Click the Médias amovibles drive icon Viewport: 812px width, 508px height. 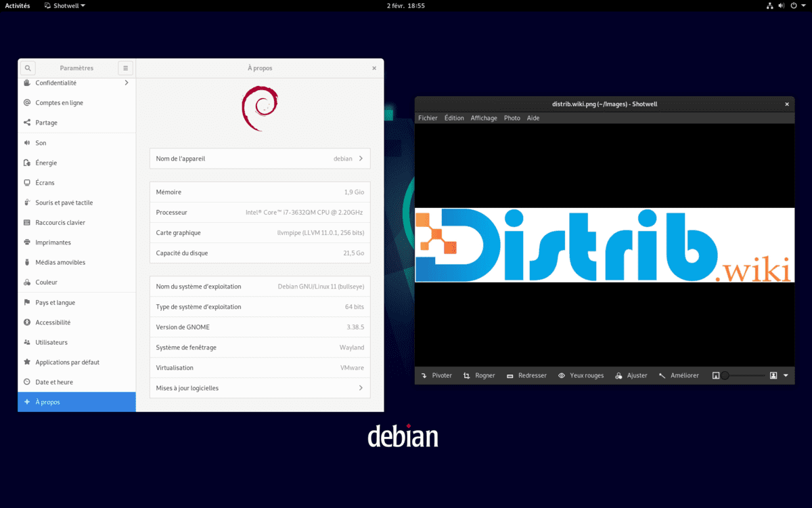[x=27, y=262]
